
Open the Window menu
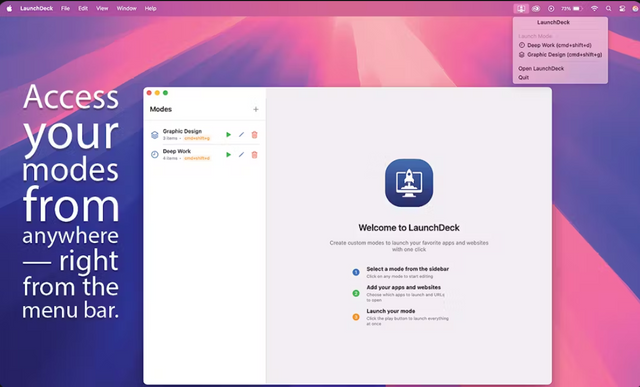pos(127,9)
